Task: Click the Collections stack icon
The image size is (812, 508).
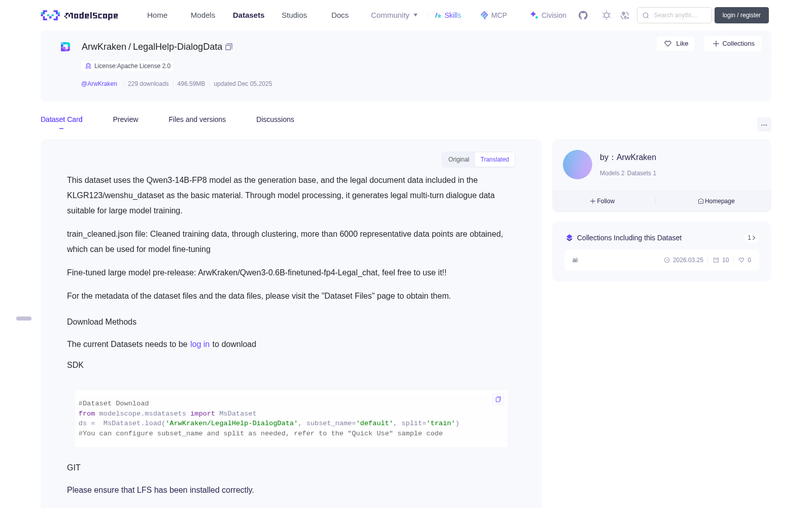Action: [569, 238]
